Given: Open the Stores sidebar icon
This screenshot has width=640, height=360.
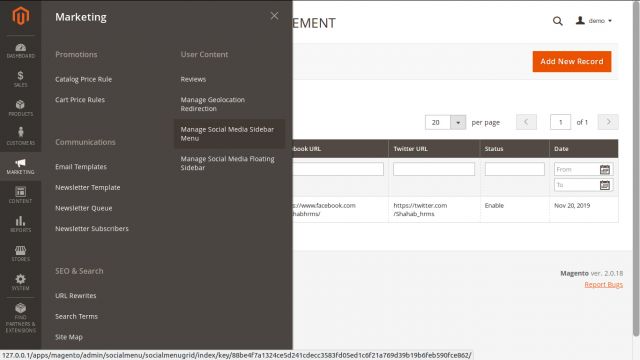Looking at the screenshot, I should pyautogui.click(x=20, y=253).
